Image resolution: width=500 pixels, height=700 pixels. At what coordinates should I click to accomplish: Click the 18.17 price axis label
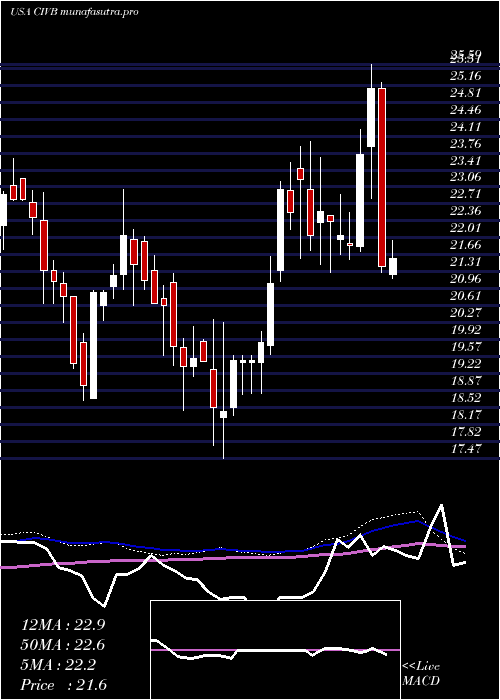point(466,415)
